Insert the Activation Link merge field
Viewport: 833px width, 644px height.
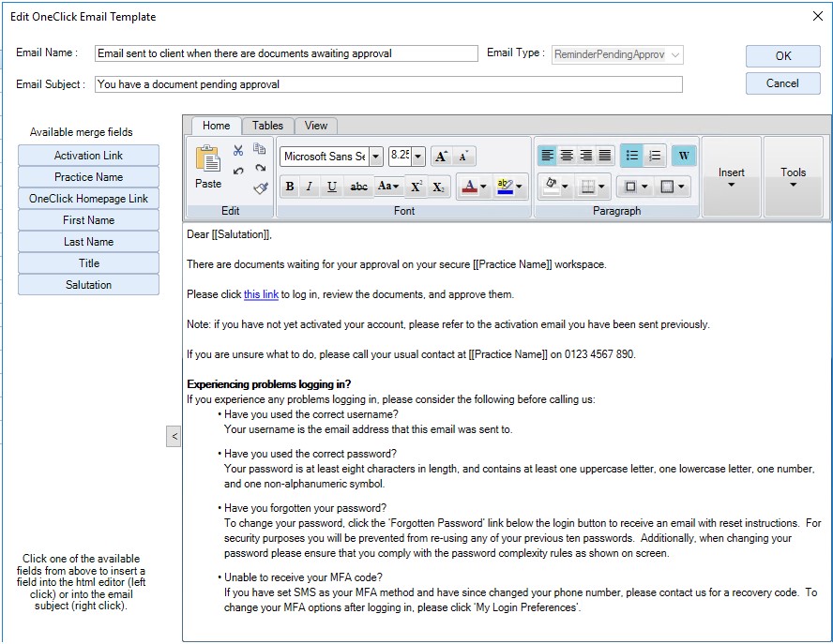click(x=89, y=156)
